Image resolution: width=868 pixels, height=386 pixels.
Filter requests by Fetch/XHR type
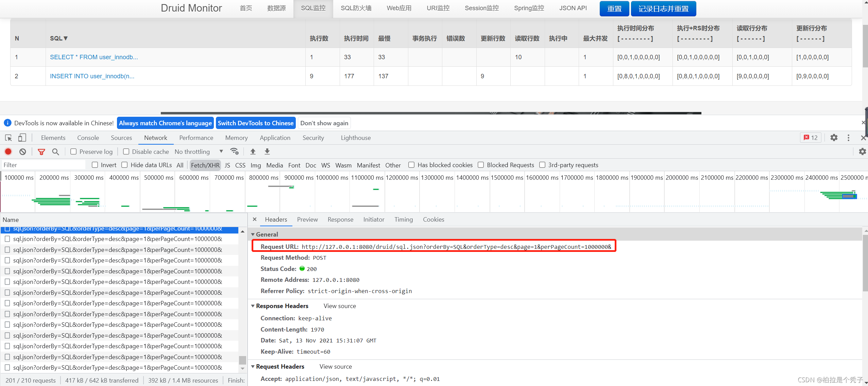[205, 165]
